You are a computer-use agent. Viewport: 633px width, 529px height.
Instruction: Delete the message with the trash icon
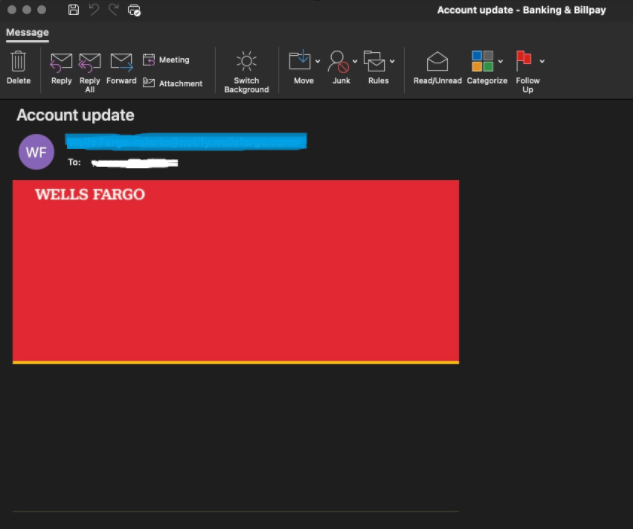point(18,67)
